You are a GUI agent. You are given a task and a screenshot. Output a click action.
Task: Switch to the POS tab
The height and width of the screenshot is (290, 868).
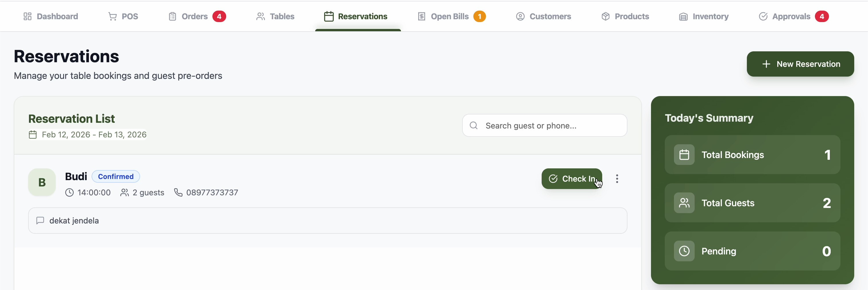pyautogui.click(x=123, y=17)
